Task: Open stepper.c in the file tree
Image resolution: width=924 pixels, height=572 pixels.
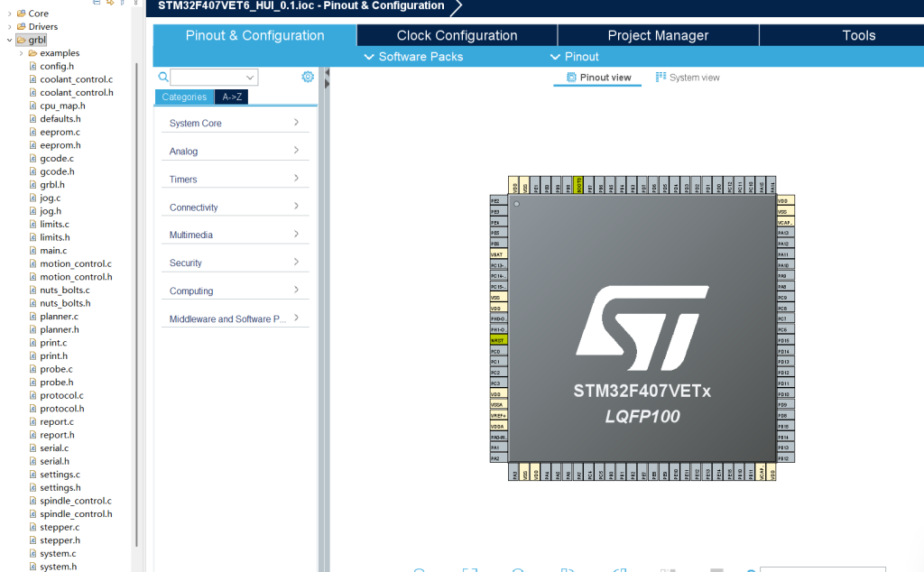Action: coord(60,527)
